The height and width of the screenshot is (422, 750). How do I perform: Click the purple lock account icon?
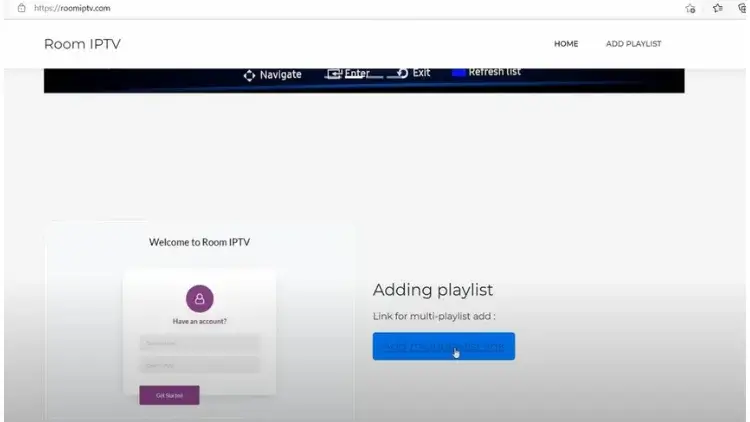coord(199,299)
